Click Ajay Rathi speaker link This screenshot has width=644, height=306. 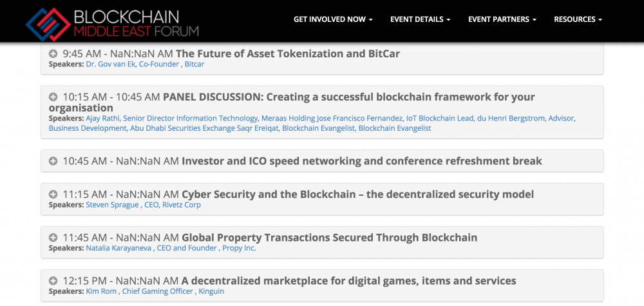[103, 119]
